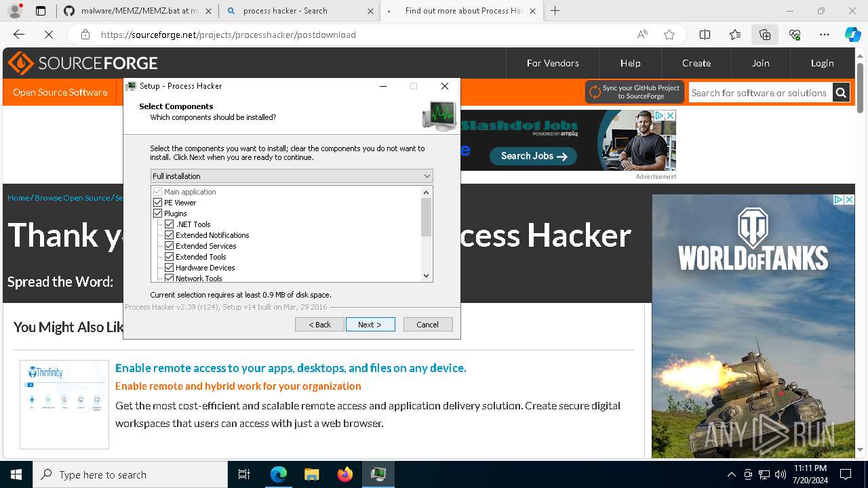
Task: Open a new browser tab with plus
Action: [x=555, y=11]
